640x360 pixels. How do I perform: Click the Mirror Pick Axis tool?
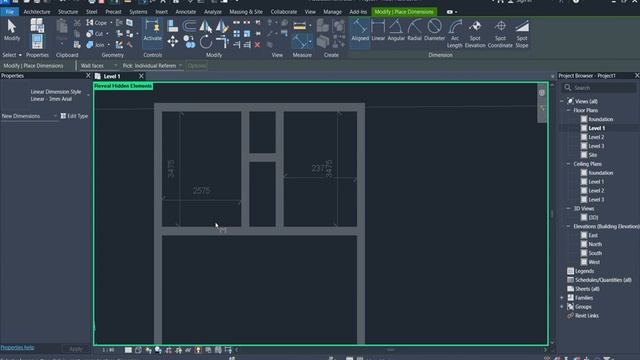[x=206, y=26]
